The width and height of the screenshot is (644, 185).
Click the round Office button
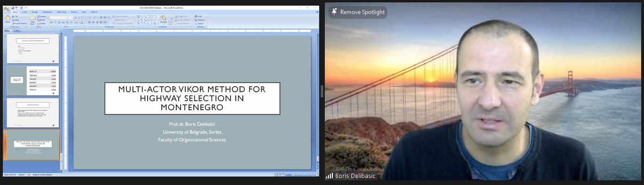click(7, 9)
